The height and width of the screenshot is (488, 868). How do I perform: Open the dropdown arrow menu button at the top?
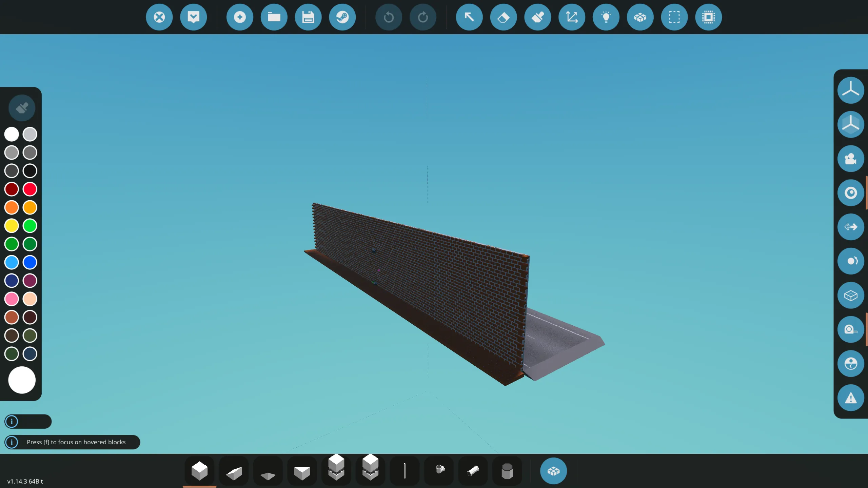(x=193, y=17)
